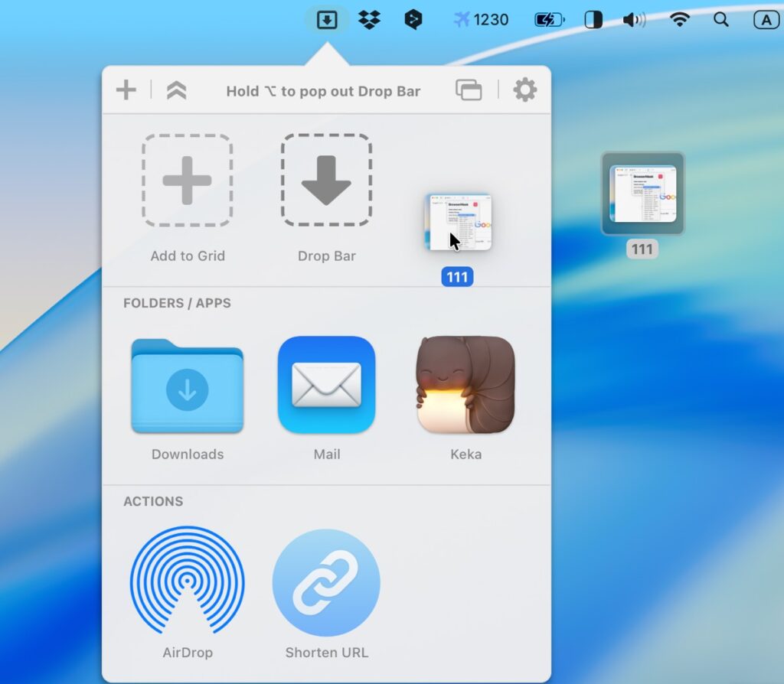The height and width of the screenshot is (684, 784).
Task: Select the 111 file on the desktop
Action: click(x=642, y=194)
